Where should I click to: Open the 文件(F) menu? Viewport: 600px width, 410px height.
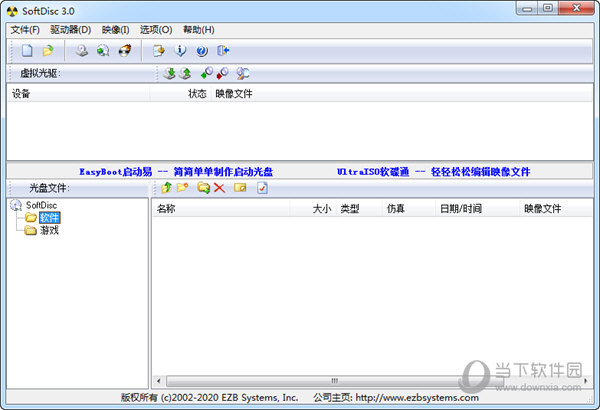25,30
